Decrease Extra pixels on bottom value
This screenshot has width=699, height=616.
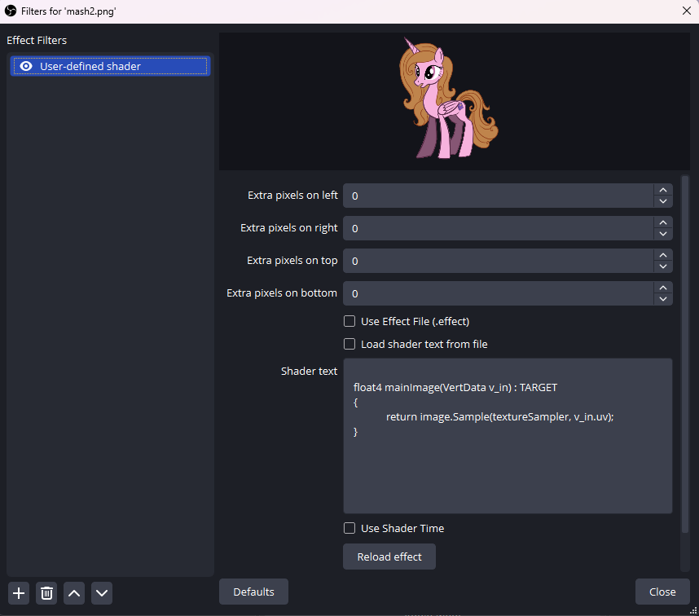click(663, 299)
